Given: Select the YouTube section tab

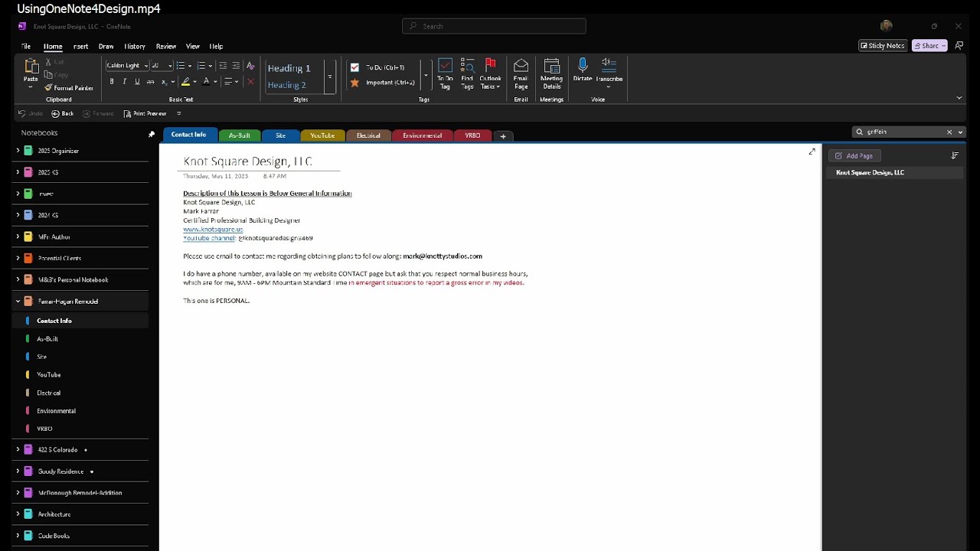Looking at the screenshot, I should pyautogui.click(x=322, y=135).
